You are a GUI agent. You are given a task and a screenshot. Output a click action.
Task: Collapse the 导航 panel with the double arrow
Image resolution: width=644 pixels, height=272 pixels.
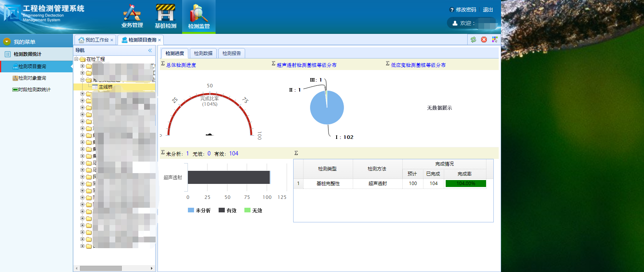coord(150,50)
